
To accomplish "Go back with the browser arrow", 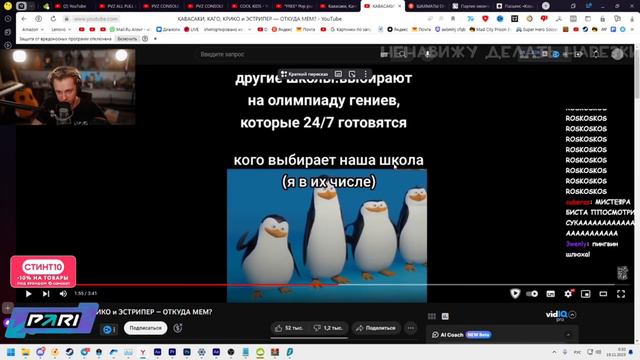I will click(x=24, y=19).
